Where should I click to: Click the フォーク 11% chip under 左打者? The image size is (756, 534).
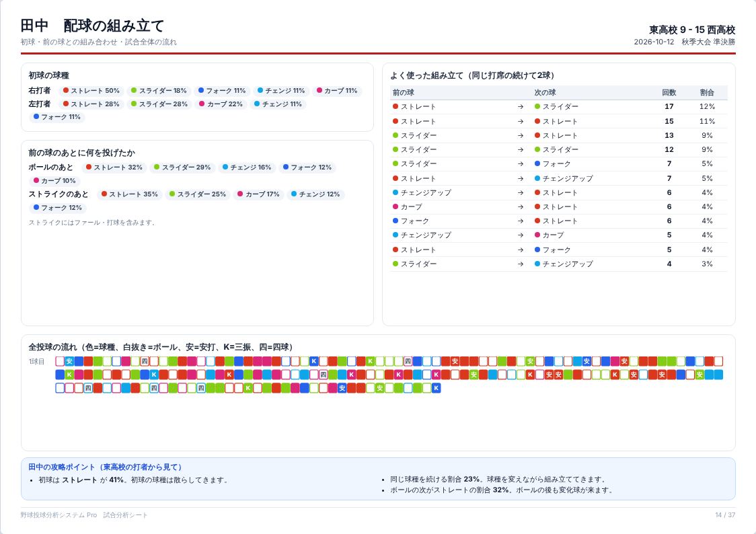coord(57,117)
